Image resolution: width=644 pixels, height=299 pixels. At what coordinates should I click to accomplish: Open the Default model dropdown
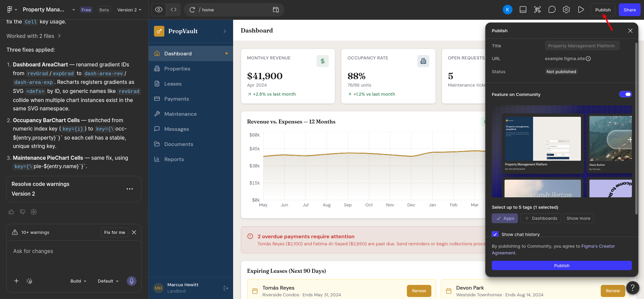tap(108, 281)
